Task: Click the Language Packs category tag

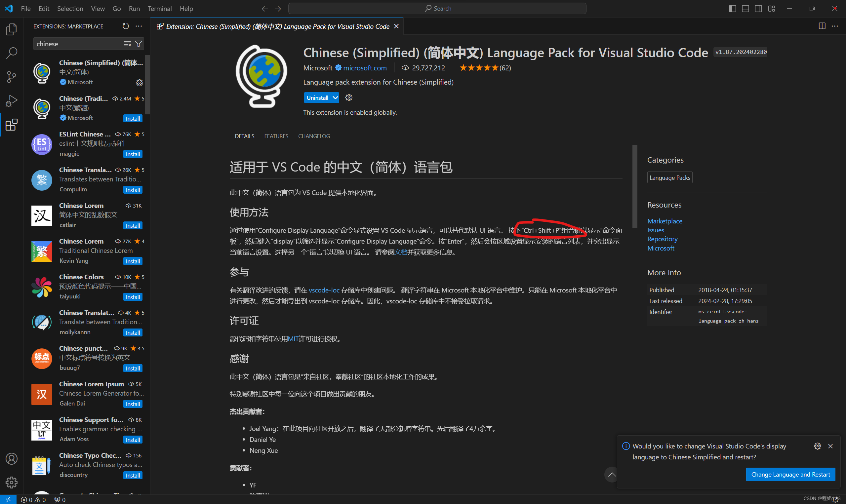Action: [x=670, y=177]
